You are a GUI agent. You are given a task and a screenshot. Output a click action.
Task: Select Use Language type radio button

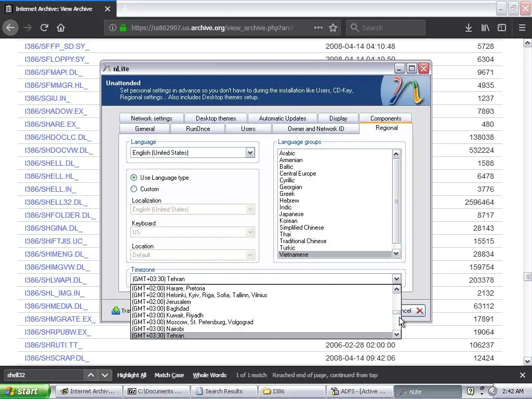point(134,178)
